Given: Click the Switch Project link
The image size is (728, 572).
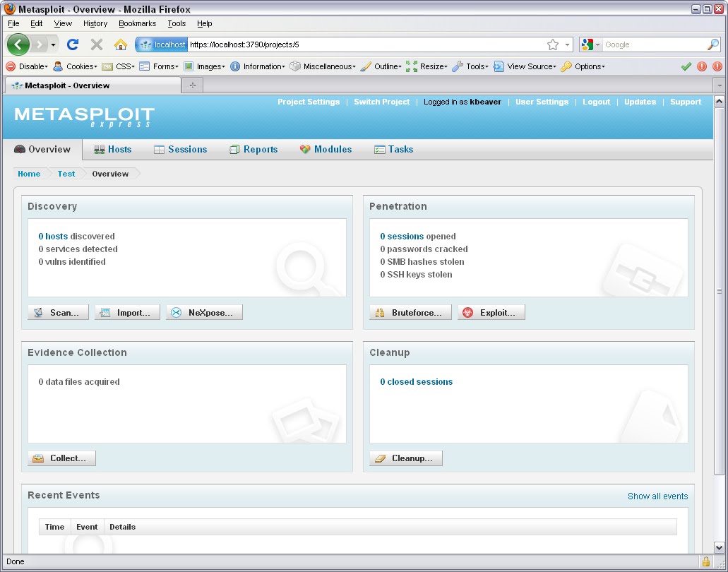Looking at the screenshot, I should click(x=381, y=102).
